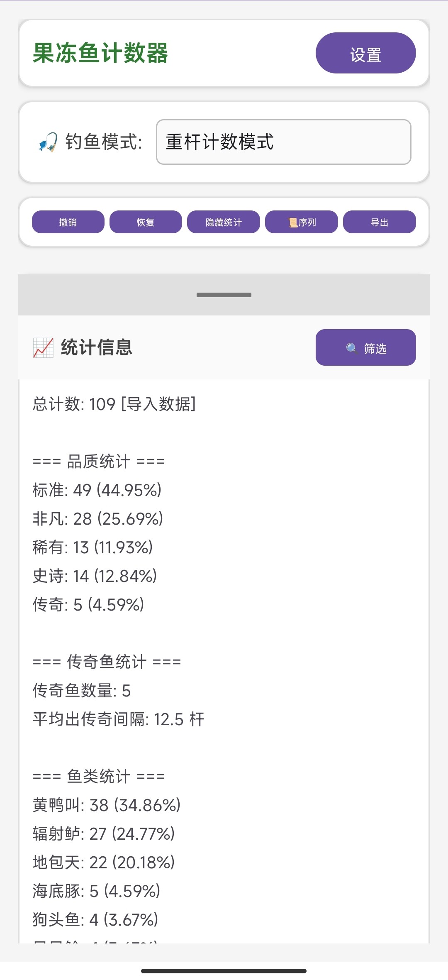The width and height of the screenshot is (448, 980).
Task: Tap the 果冻鱼计数器 app title
Action: pos(100,53)
